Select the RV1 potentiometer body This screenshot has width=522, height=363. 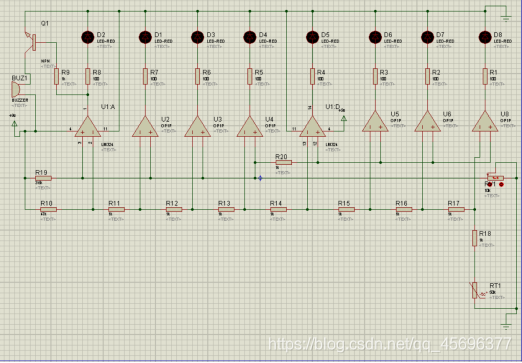495,178
